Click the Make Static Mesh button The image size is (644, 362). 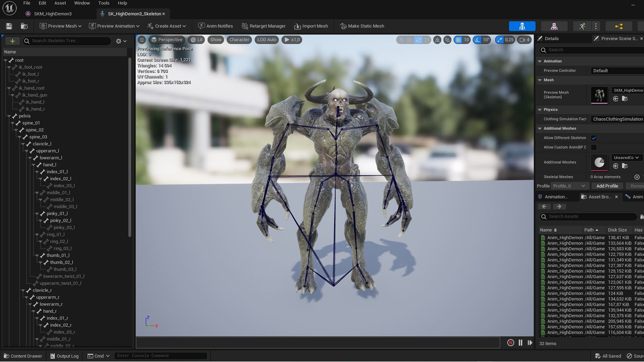[362, 26]
